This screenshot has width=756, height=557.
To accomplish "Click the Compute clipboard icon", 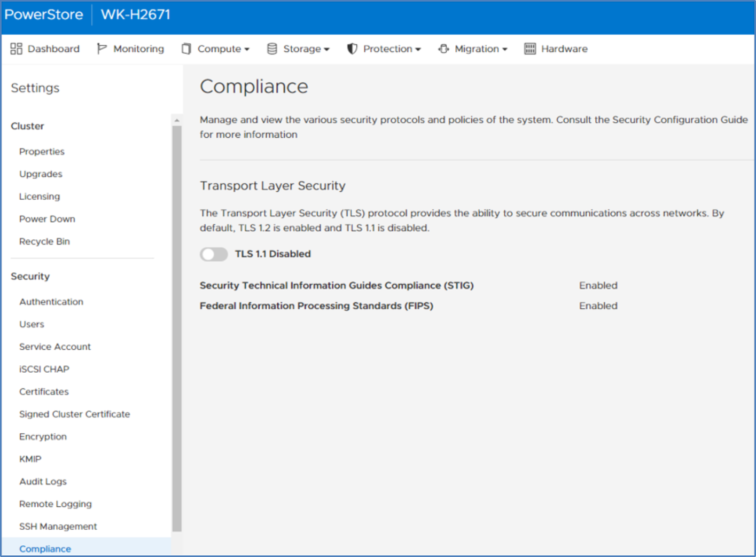I will pos(186,49).
